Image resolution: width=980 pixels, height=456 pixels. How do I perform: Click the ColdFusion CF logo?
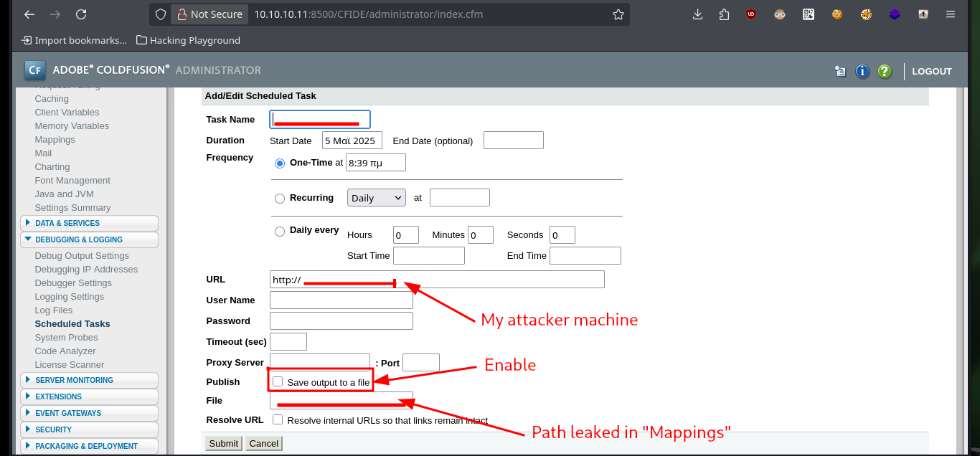pyautogui.click(x=35, y=70)
